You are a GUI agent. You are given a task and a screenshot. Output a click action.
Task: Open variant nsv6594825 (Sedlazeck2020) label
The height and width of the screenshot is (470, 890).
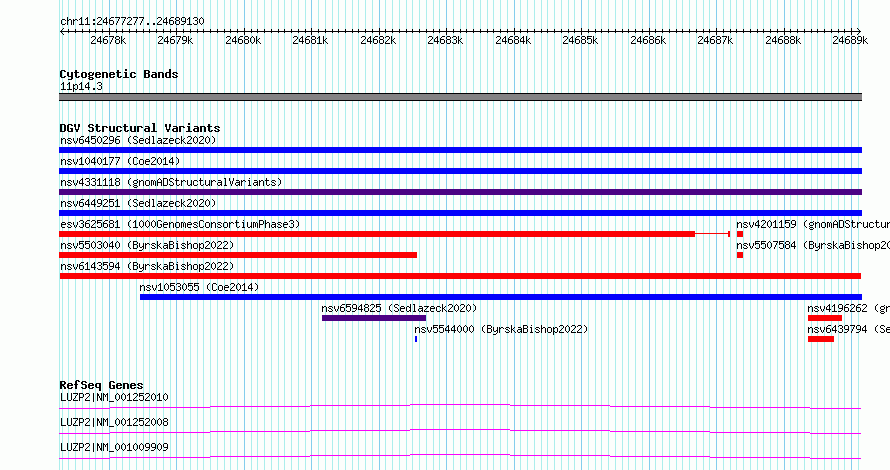click(399, 308)
